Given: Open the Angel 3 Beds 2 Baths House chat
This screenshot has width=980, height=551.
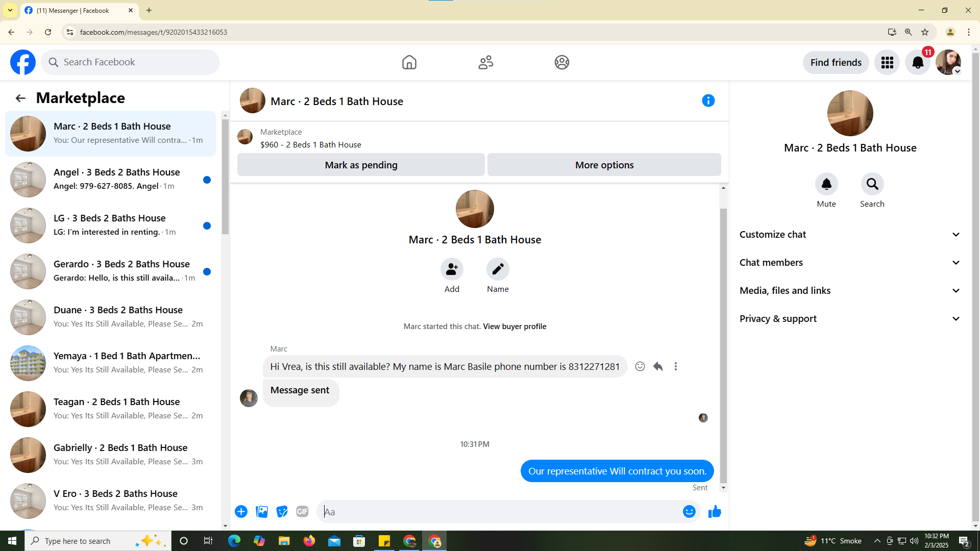Looking at the screenshot, I should pos(110,180).
